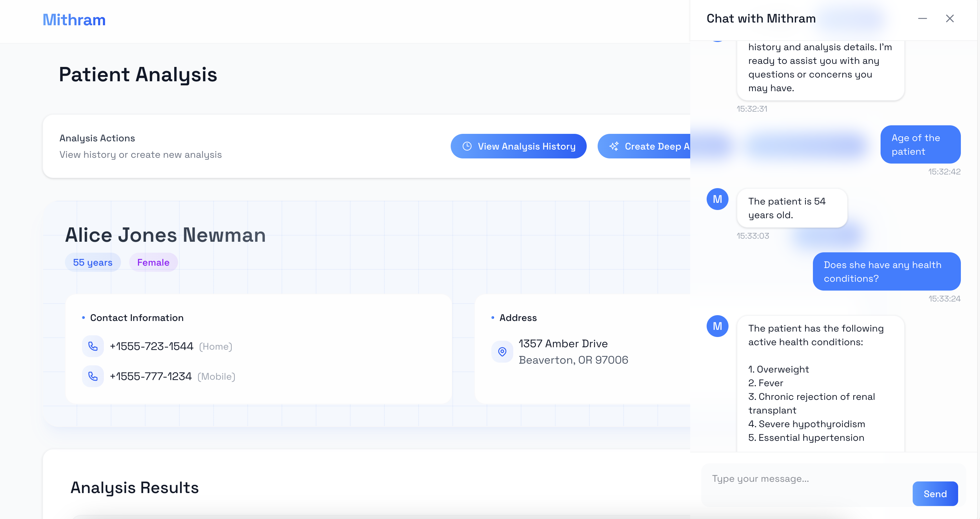Click the home phone number +1555-723-1544
Viewport: 980px width, 519px height.
coord(151,346)
